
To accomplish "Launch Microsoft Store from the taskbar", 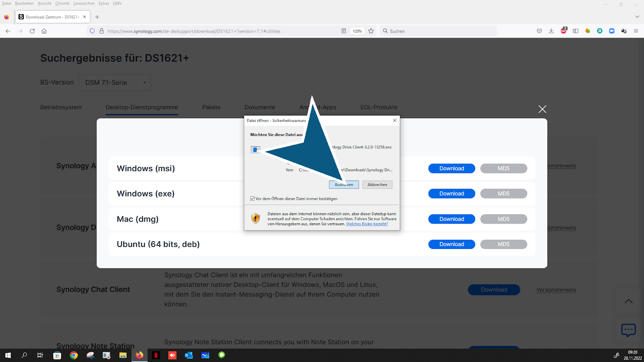I will coord(57,355).
